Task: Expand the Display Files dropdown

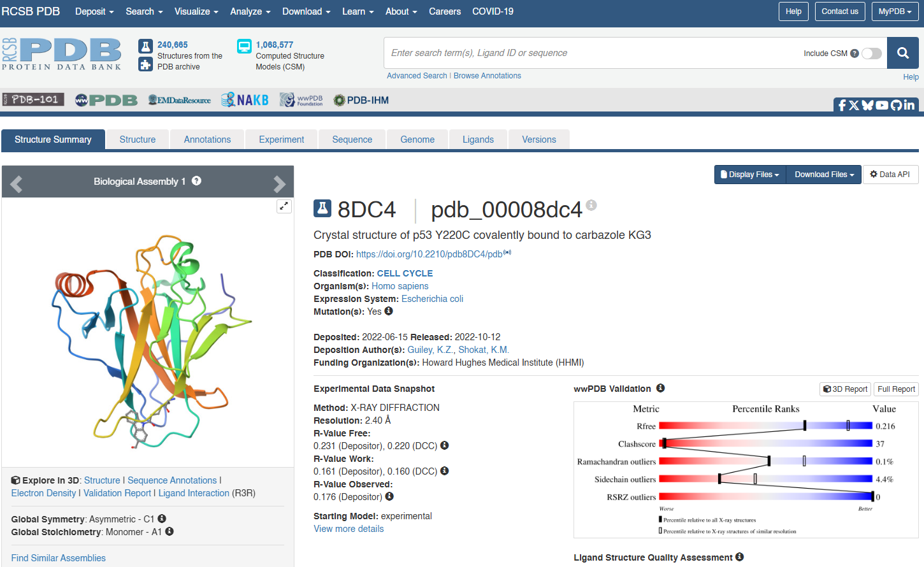Action: click(750, 175)
